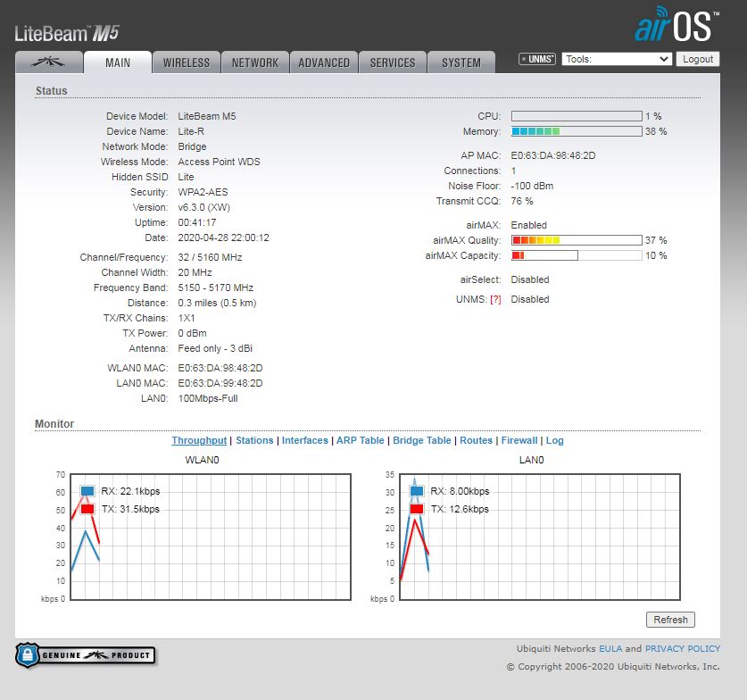Open the Network tab
Viewport: 747px width, 700px height.
coord(254,62)
